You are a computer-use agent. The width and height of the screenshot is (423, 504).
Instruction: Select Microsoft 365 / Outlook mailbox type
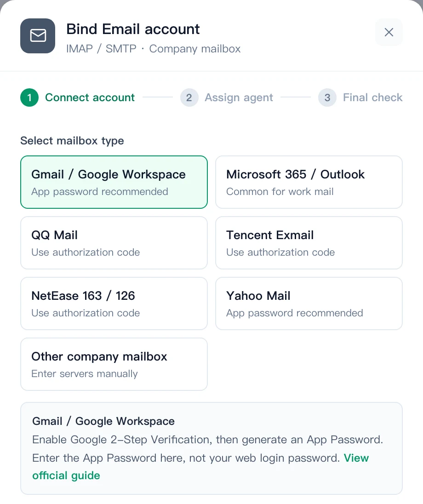click(309, 182)
